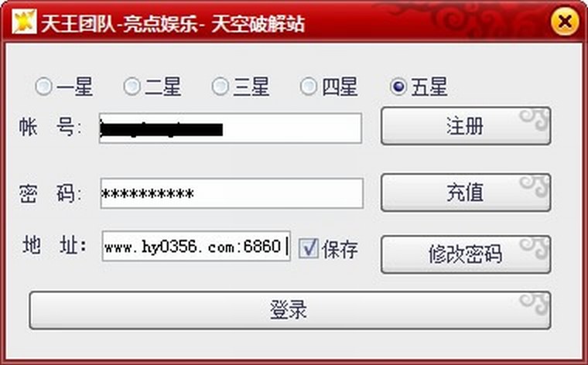The image size is (588, 365).
Task: Select the 二星 radio option
Action: [132, 87]
